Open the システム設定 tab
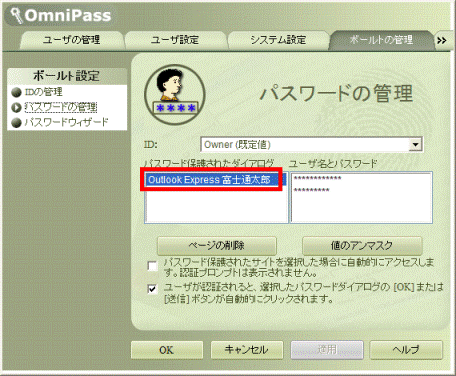Screen dimensions: 456x376 click(278, 40)
